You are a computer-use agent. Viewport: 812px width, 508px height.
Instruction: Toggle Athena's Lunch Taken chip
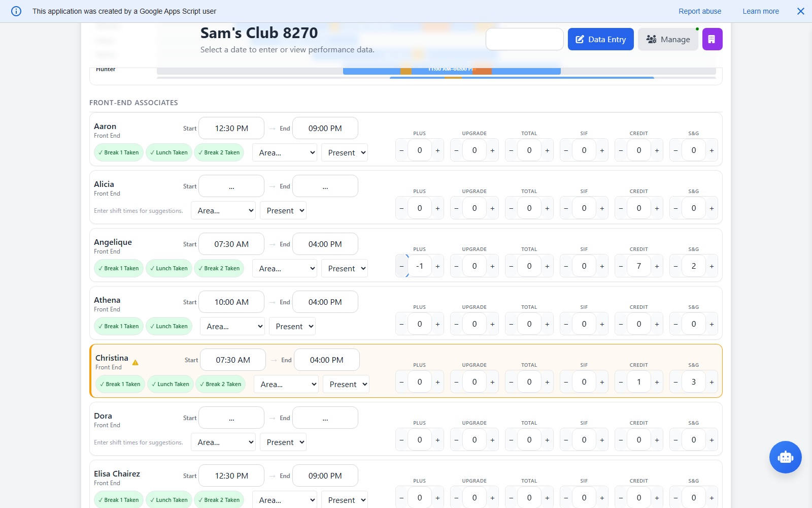[169, 326]
